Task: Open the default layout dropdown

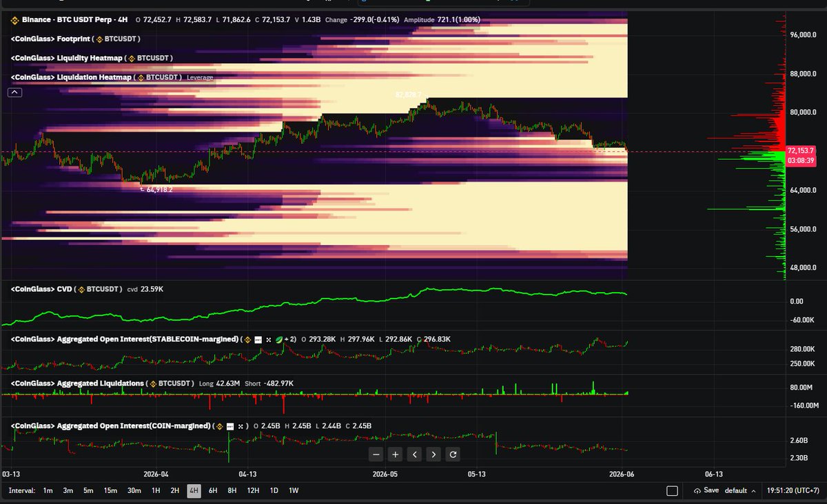Action: pos(739,490)
